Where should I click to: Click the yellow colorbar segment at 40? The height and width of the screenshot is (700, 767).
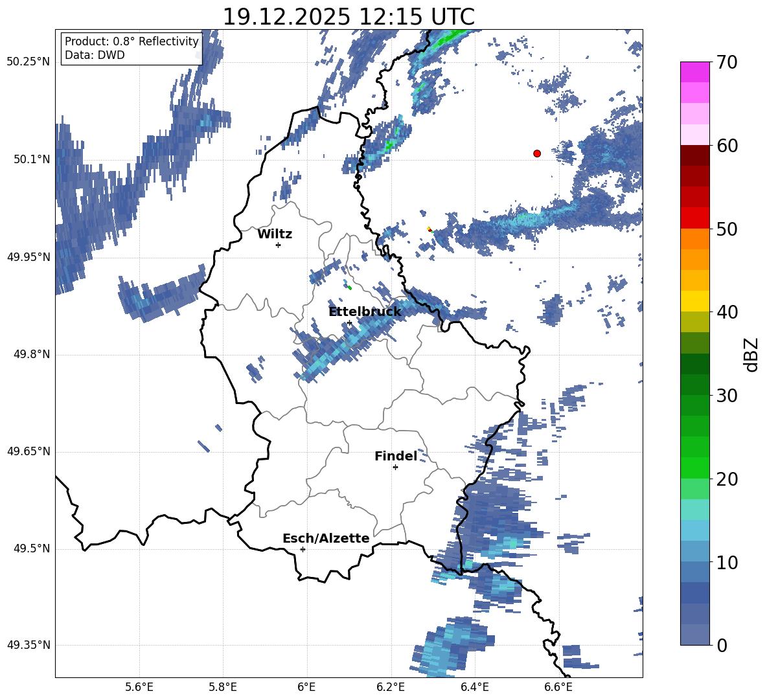pos(694,300)
